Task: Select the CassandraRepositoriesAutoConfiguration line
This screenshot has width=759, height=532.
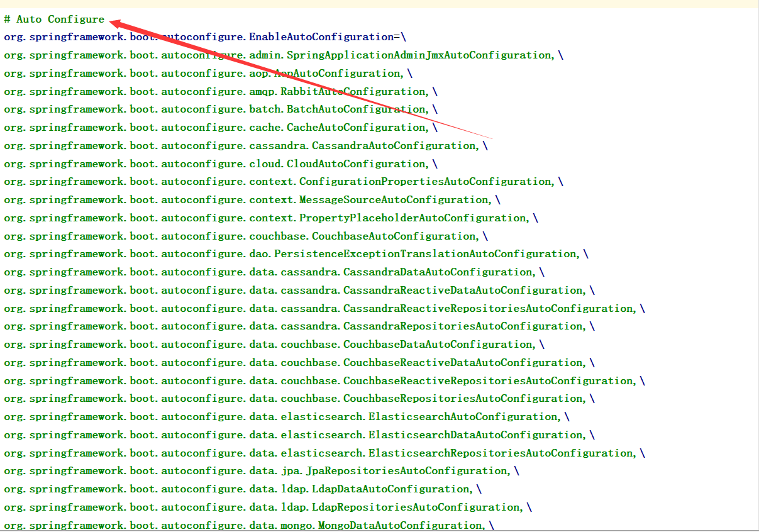Action: point(299,326)
